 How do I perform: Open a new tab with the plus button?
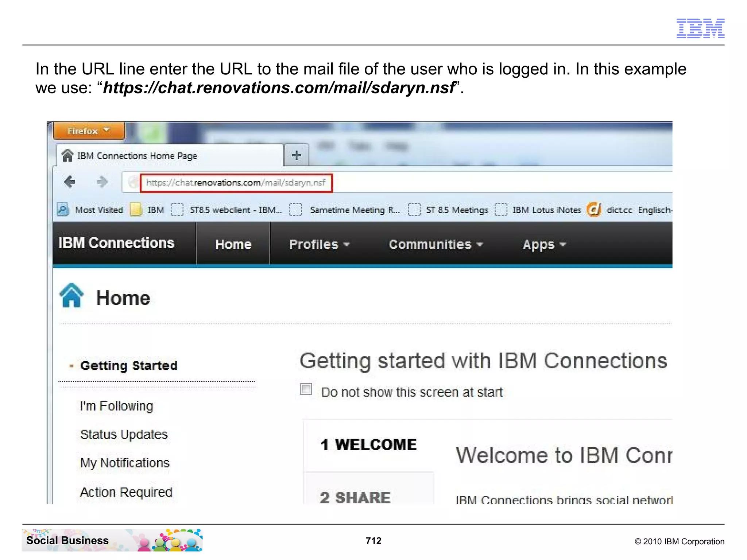pyautogui.click(x=297, y=155)
